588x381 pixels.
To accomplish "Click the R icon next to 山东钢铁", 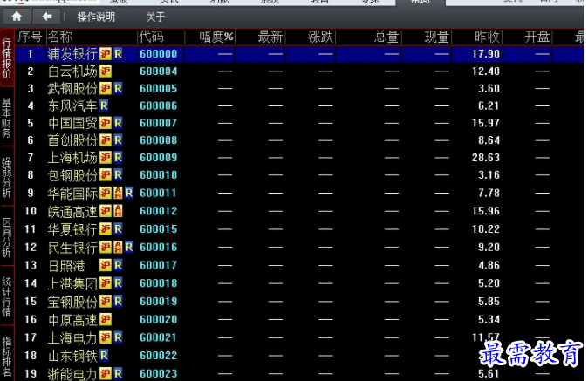I will coord(104,356).
